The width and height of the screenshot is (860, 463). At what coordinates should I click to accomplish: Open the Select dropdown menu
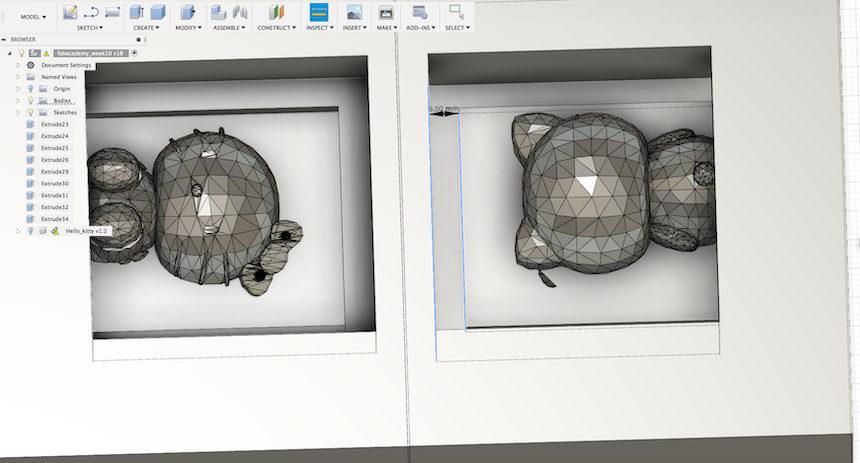coord(457,27)
